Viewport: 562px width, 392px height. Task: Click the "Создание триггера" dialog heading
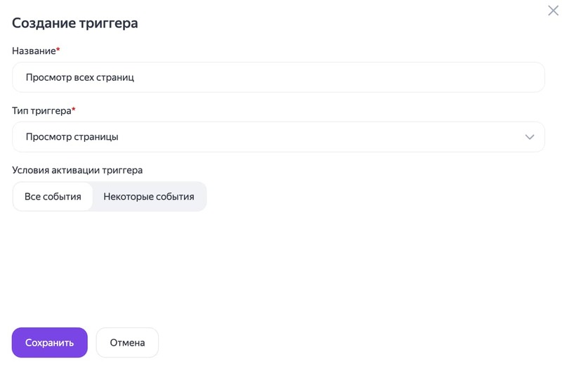[75, 23]
